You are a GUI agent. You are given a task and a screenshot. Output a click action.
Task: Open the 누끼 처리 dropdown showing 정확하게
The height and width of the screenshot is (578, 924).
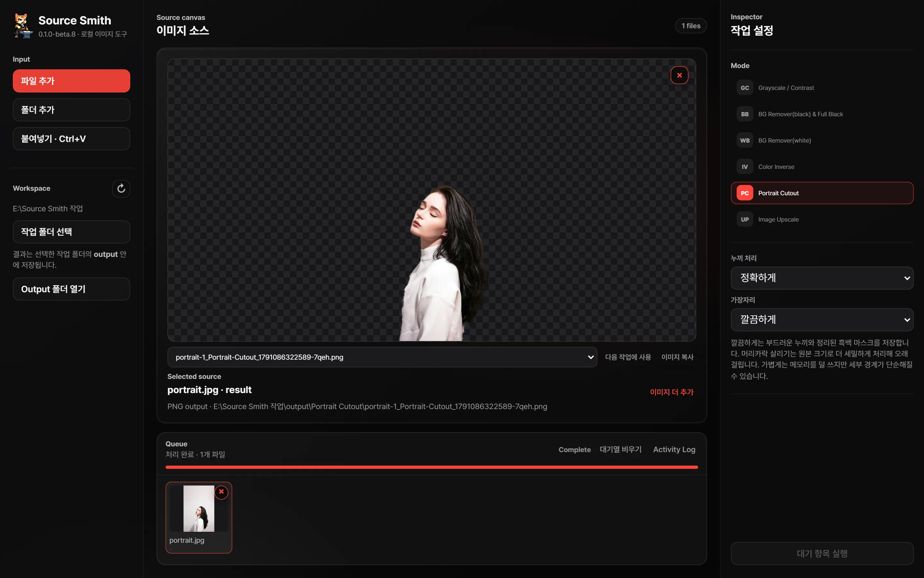[822, 278]
